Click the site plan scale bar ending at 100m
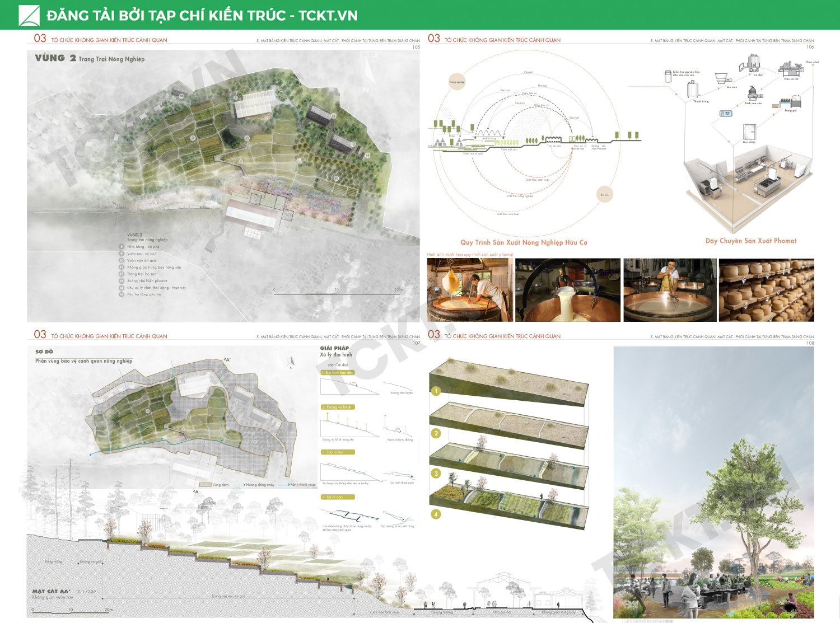Screen dimensions: 840x623 (x=338, y=291)
